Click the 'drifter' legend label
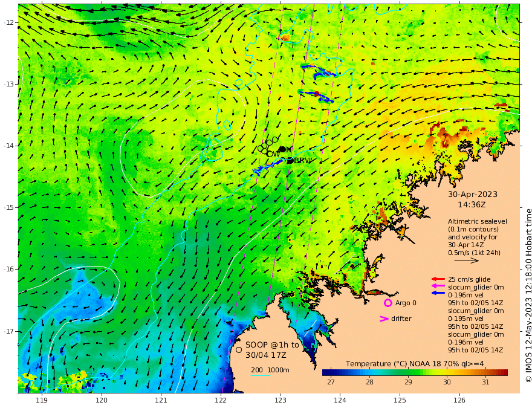The width and height of the screenshot is (532, 411). pos(401,319)
